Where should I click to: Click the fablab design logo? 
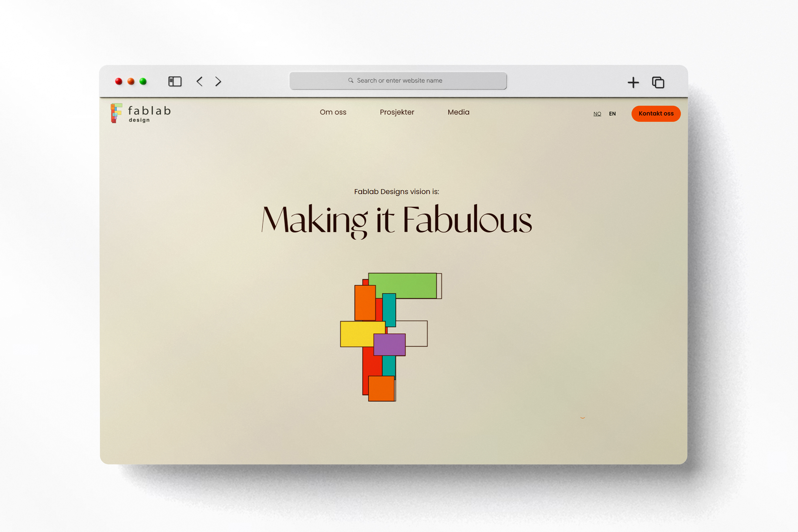click(x=140, y=113)
